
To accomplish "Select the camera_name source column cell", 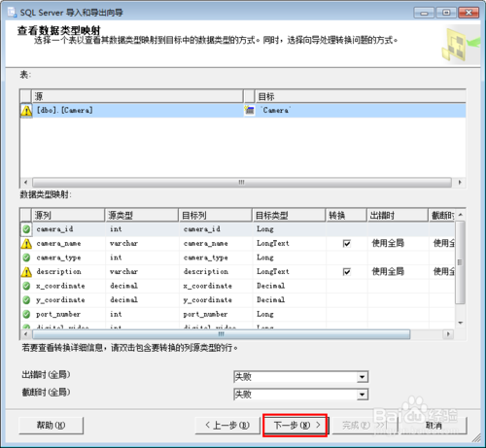I will (69, 244).
